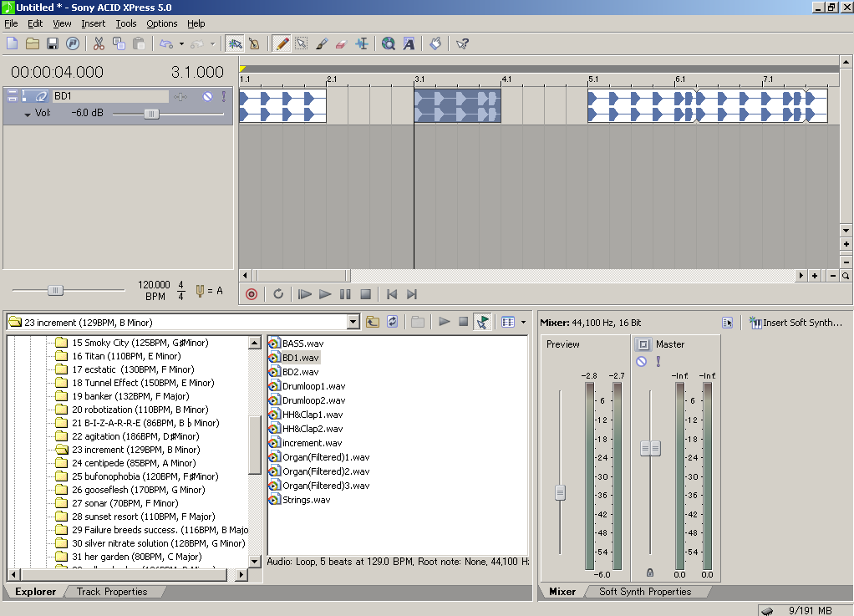This screenshot has height=616, width=854.
Task: Click the project key tuning fork icon
Action: pos(200,291)
